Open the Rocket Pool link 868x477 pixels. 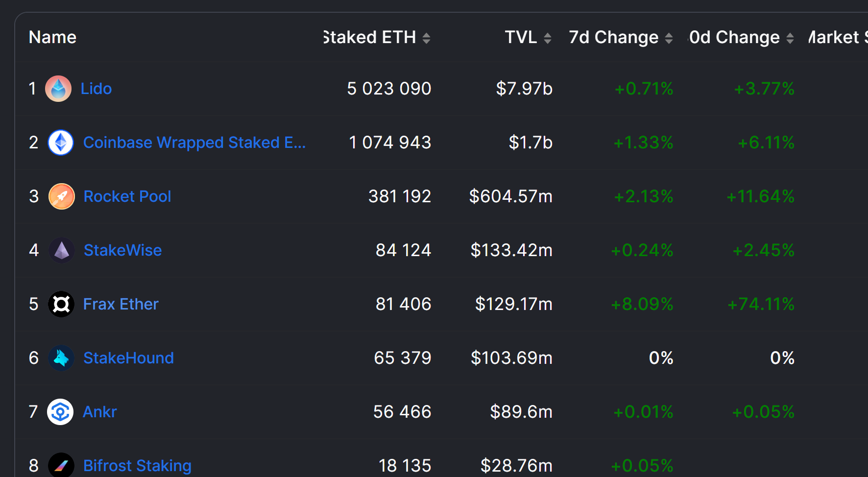point(127,196)
